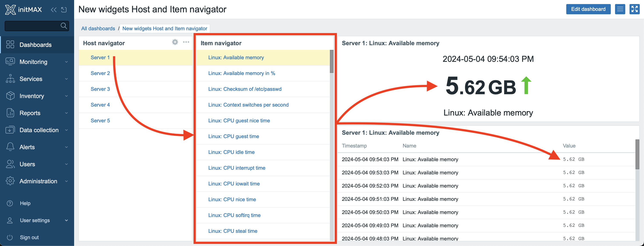Click the Data collection download icon

10,130
